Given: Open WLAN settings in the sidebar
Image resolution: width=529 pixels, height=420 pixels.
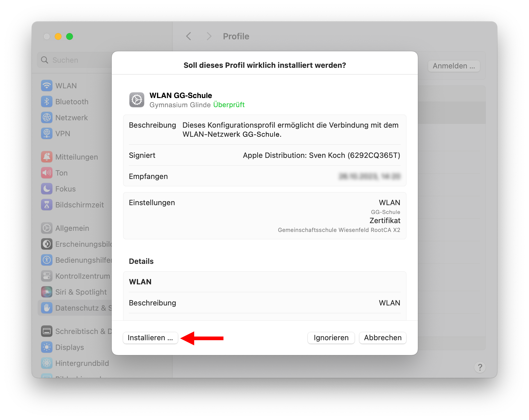Looking at the screenshot, I should (x=66, y=85).
